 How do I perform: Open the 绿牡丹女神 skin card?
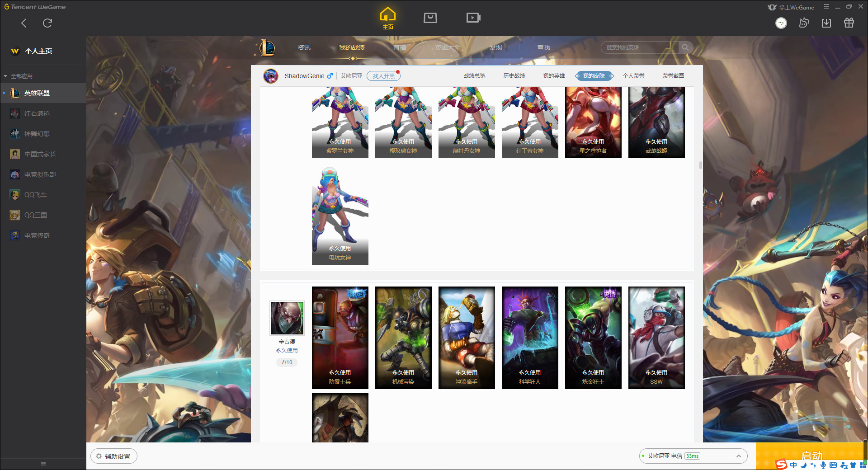click(x=467, y=122)
